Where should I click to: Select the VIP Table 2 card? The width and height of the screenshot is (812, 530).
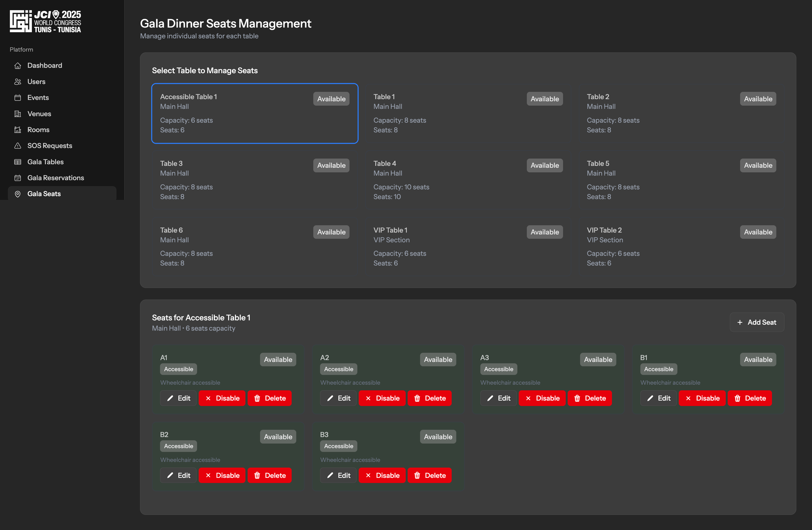[681, 246]
